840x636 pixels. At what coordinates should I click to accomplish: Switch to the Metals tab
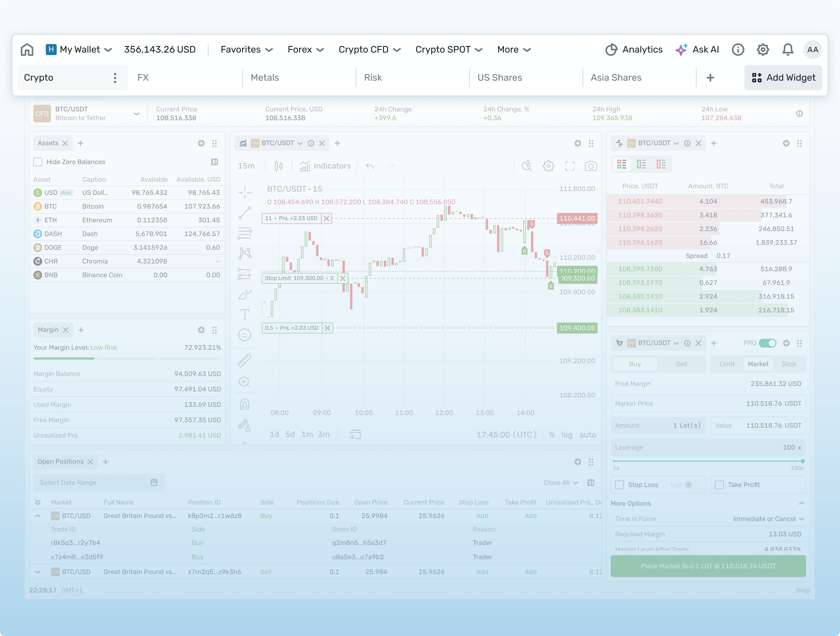[x=265, y=77]
